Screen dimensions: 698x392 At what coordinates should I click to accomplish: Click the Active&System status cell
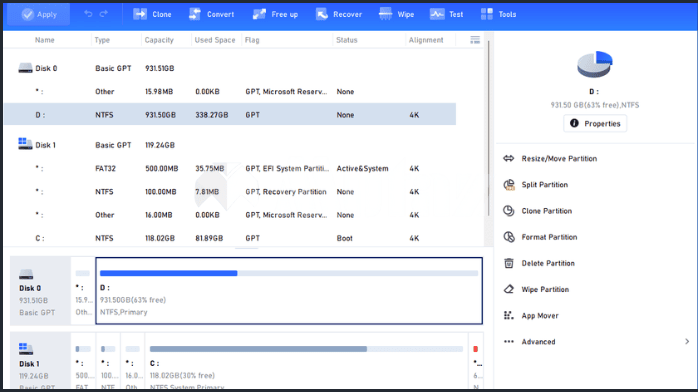(x=362, y=168)
